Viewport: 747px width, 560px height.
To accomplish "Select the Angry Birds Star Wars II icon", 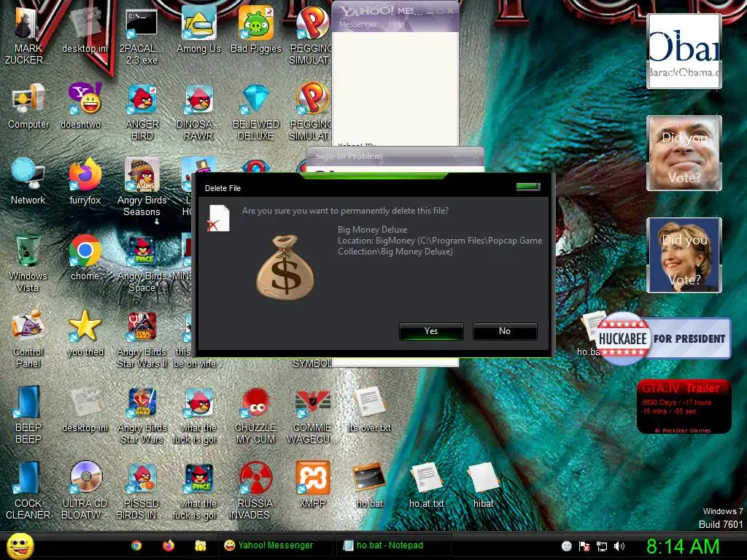I will [x=142, y=339].
